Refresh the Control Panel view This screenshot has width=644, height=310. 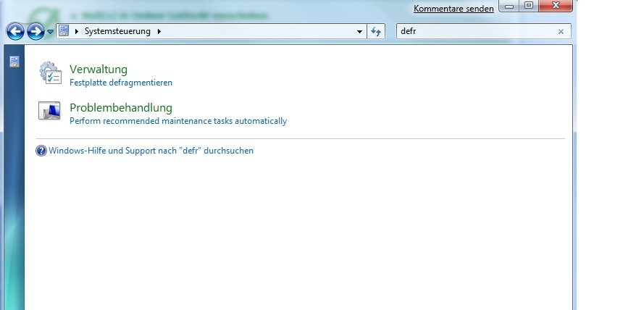(376, 31)
